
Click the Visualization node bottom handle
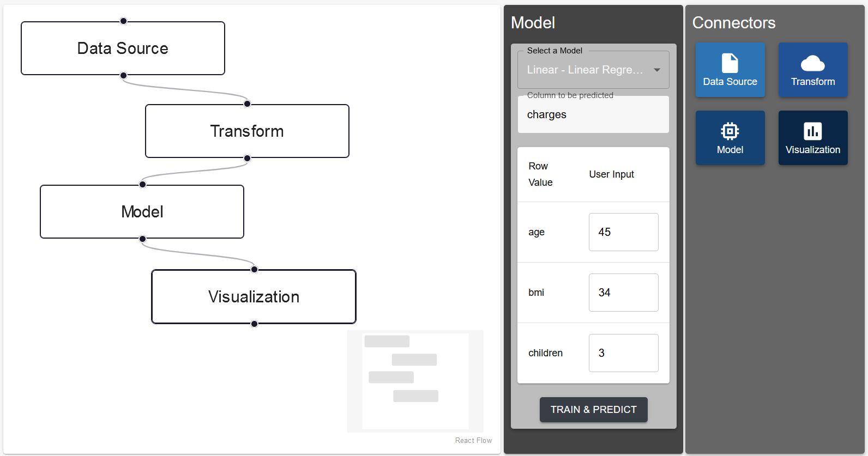(254, 324)
